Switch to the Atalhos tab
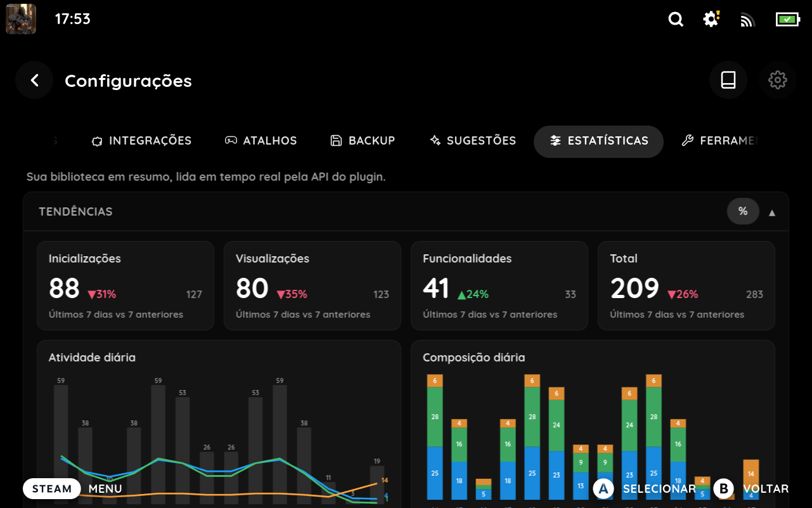 tap(261, 141)
